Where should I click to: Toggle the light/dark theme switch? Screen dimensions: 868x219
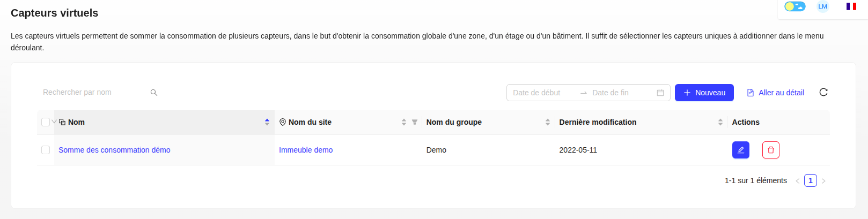coord(795,6)
